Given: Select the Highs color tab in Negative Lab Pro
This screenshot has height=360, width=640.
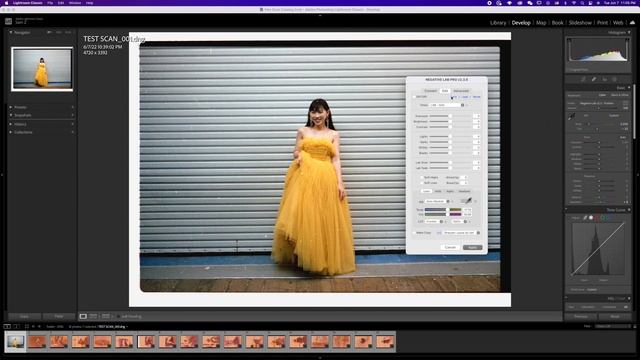Looking at the screenshot, I should (450, 191).
